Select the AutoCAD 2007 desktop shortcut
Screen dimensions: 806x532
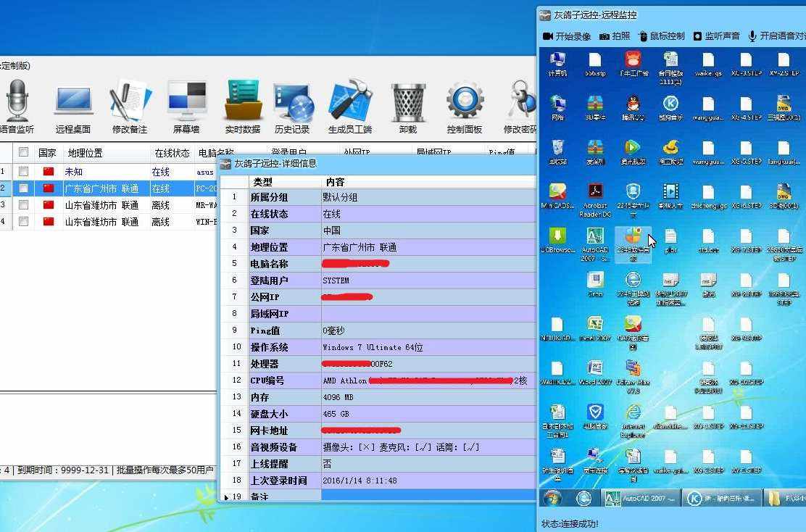(x=595, y=245)
